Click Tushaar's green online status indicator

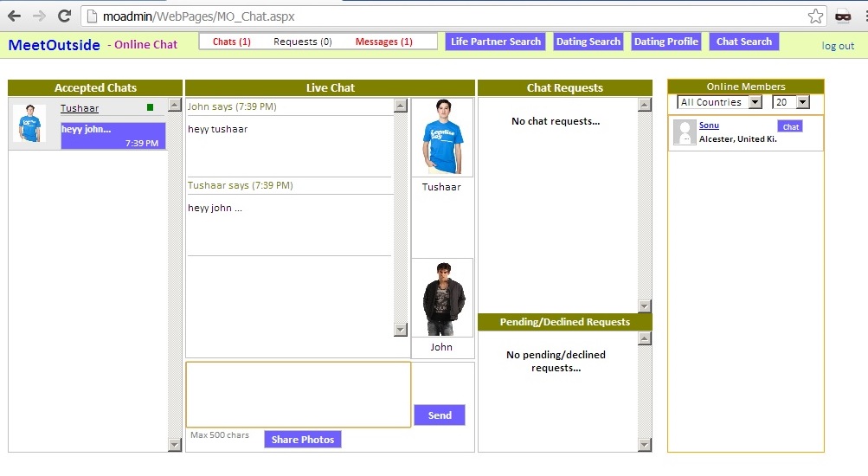click(x=150, y=107)
